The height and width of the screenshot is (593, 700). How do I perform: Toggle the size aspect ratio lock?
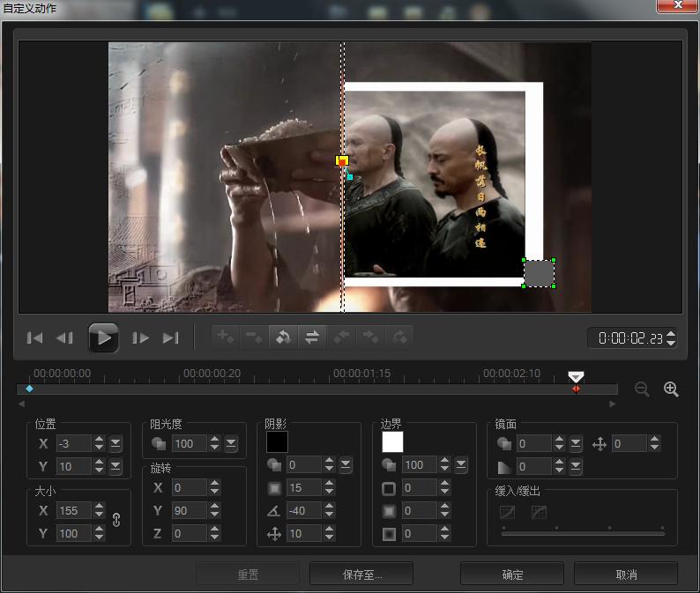click(x=116, y=520)
